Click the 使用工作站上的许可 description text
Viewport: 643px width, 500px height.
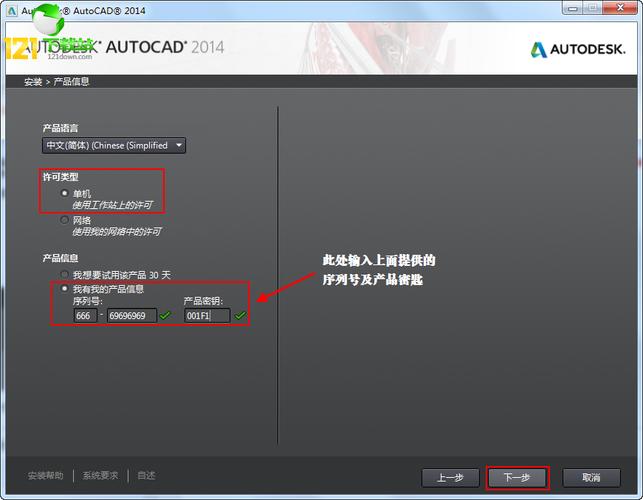coord(112,205)
